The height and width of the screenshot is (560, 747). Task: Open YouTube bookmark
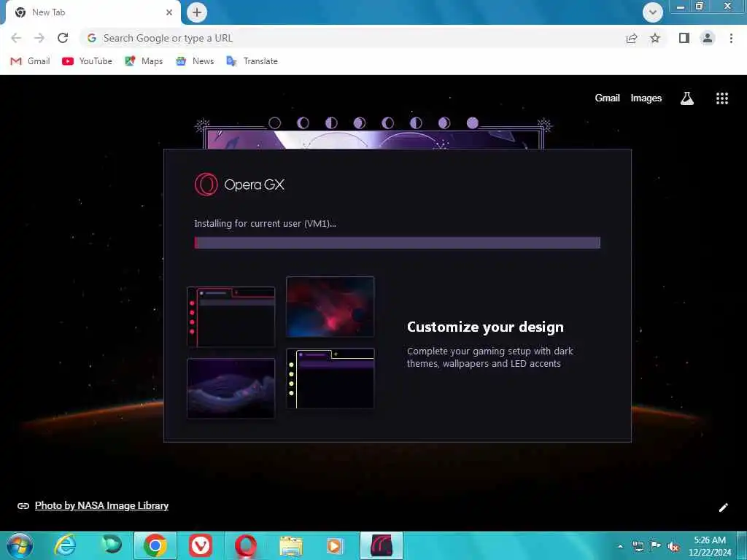pyautogui.click(x=88, y=61)
